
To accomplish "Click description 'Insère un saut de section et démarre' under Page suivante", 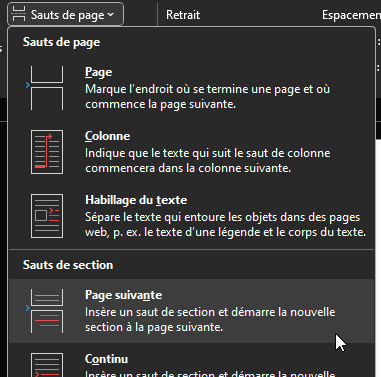I will [x=210, y=320].
